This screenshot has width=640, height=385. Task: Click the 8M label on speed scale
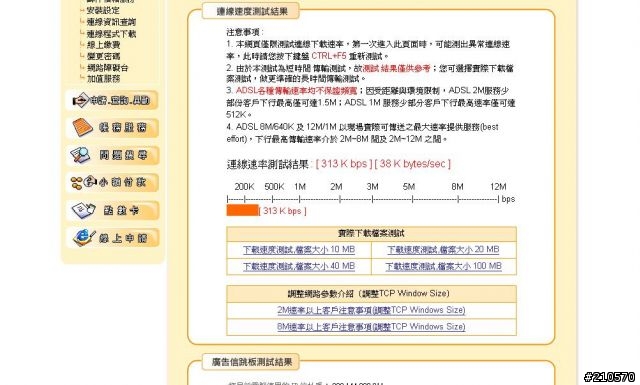(x=457, y=187)
